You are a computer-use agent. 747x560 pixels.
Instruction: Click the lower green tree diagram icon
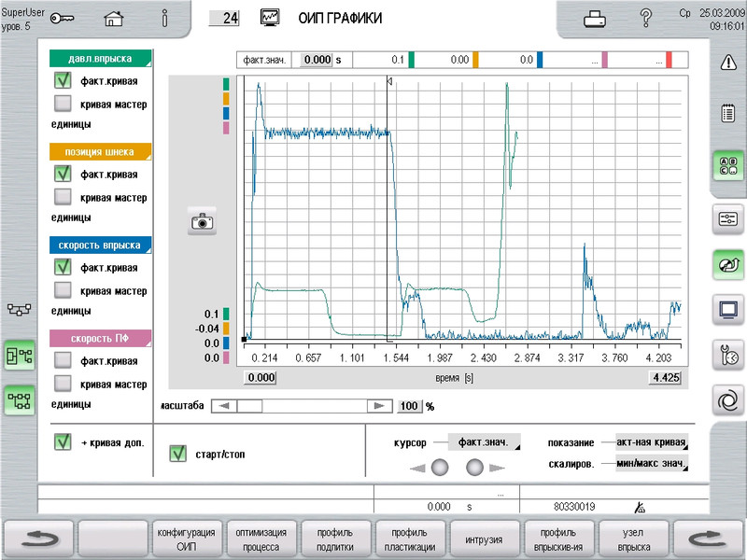(x=20, y=400)
